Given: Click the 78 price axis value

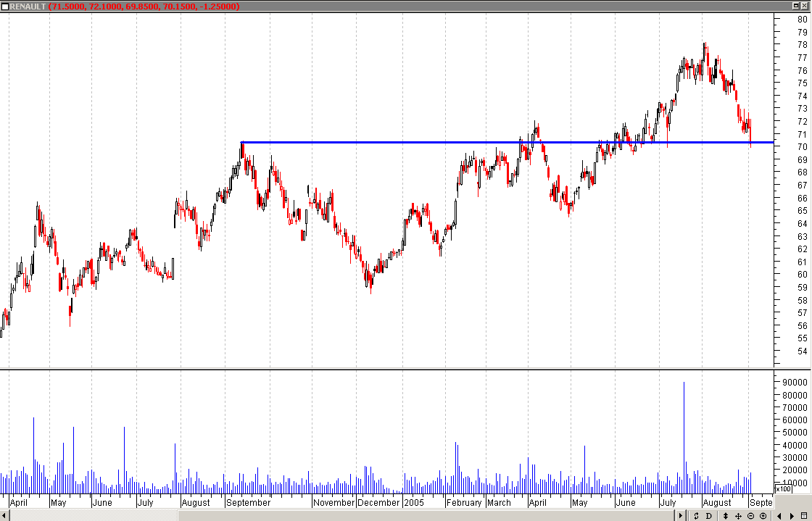Looking at the screenshot, I should coord(802,45).
